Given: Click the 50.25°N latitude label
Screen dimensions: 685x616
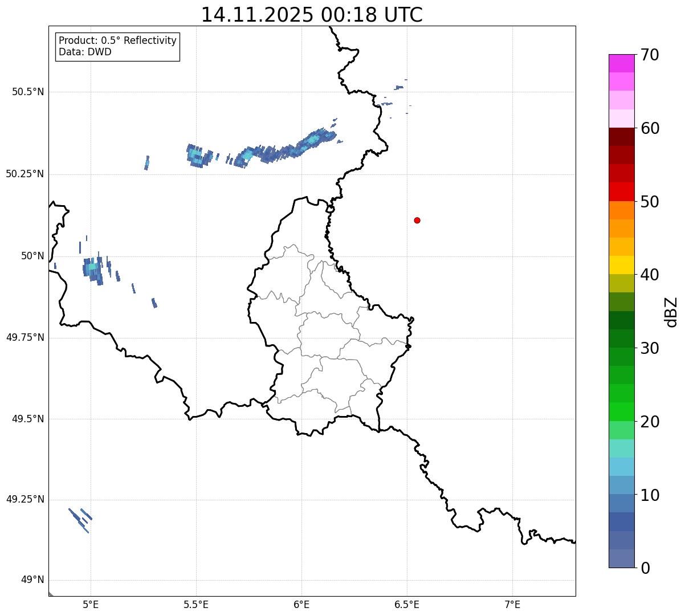Looking at the screenshot, I should click(25, 174).
